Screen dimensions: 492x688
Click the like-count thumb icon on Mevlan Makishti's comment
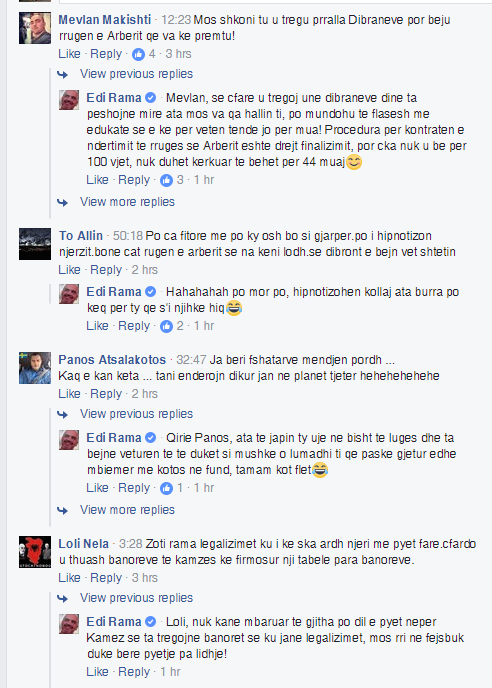coord(138,54)
